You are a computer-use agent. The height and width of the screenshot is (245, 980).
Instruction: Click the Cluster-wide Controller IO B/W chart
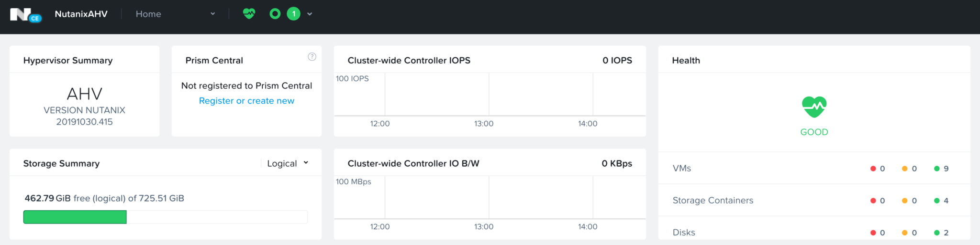(490, 204)
